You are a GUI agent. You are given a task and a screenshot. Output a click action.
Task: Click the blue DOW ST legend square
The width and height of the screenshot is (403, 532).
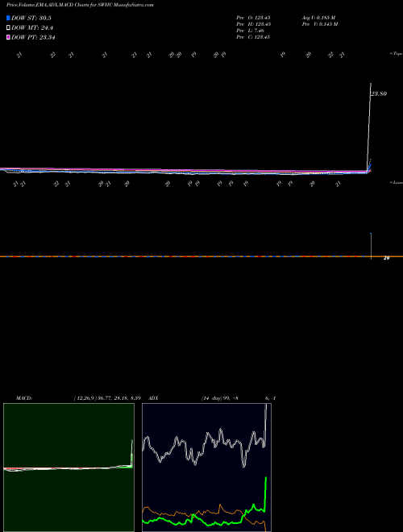tap(8, 18)
